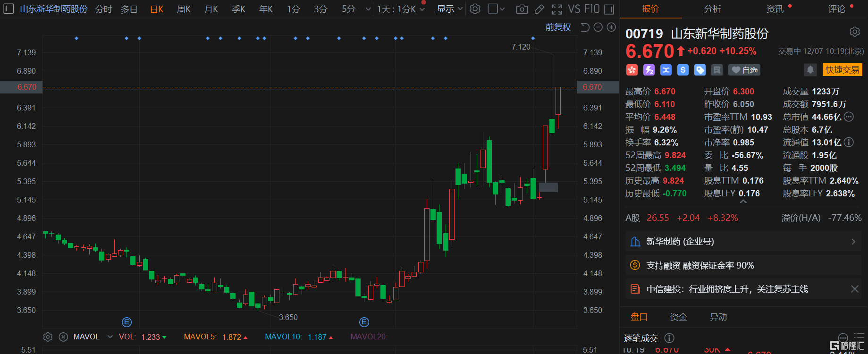
Task: Show details for 总市值 ellipsis icon
Action: pyautogui.click(x=849, y=117)
